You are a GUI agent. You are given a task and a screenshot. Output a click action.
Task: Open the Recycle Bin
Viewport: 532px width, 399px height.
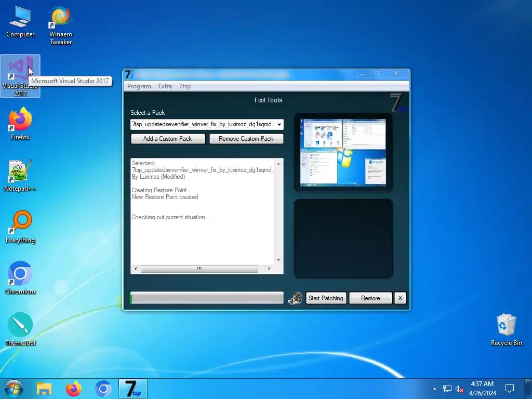(506, 329)
